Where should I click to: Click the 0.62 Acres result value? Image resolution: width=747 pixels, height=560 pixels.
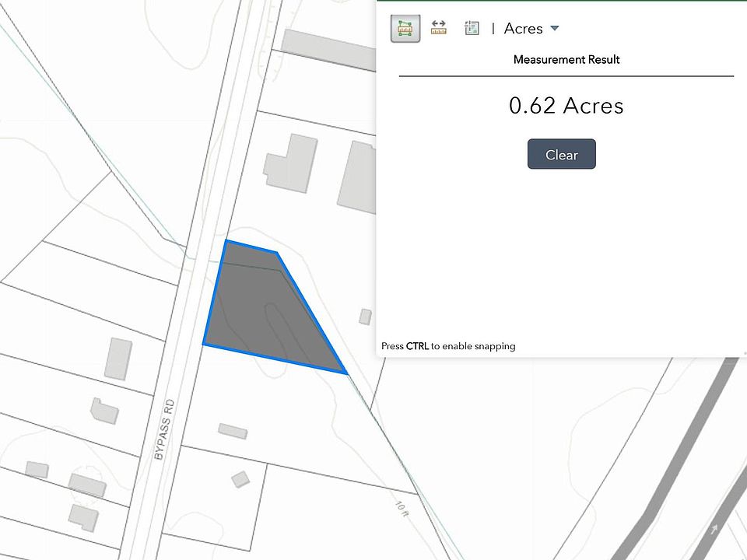click(566, 106)
